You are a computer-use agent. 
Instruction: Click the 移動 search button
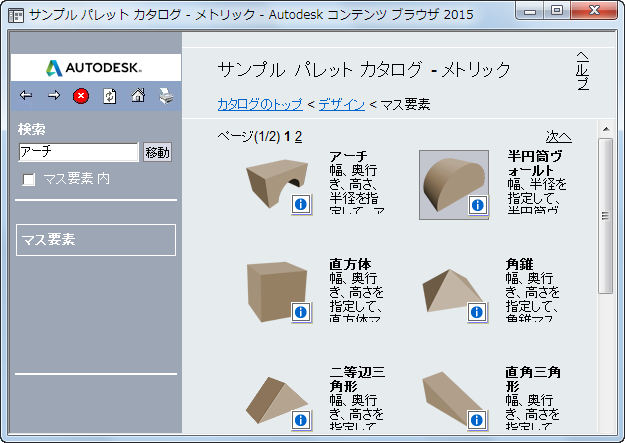click(157, 152)
